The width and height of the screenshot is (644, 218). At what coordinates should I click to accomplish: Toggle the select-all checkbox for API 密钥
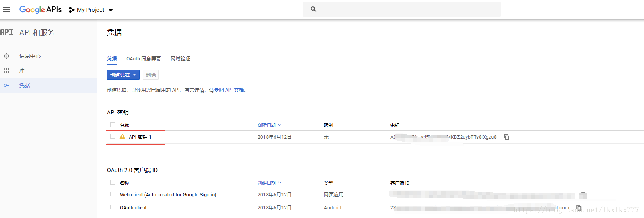113,125
